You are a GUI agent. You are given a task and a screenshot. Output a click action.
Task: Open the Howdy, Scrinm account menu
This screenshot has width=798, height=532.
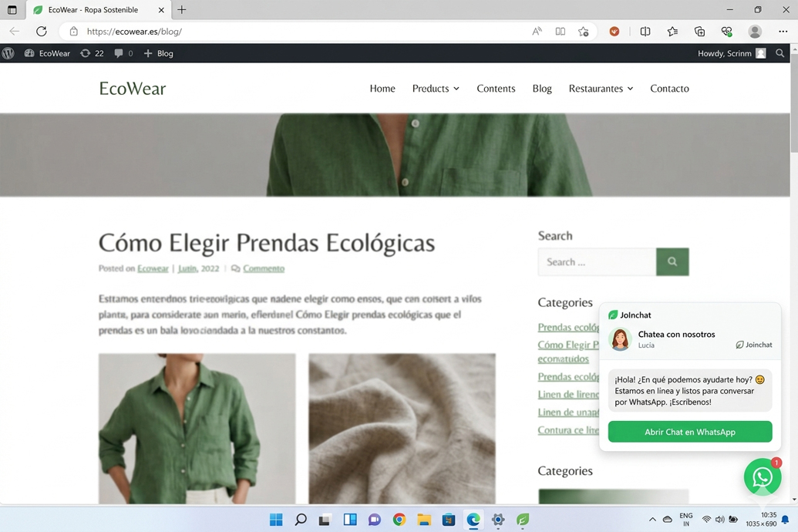pos(732,53)
